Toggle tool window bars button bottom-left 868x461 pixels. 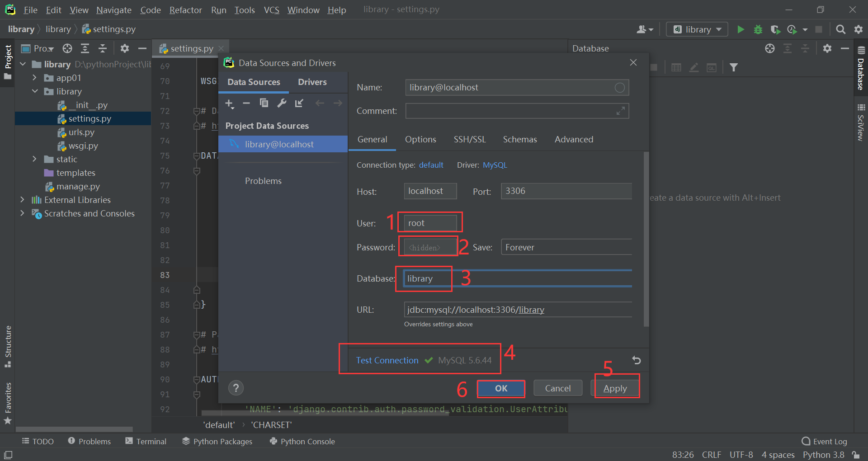8,455
